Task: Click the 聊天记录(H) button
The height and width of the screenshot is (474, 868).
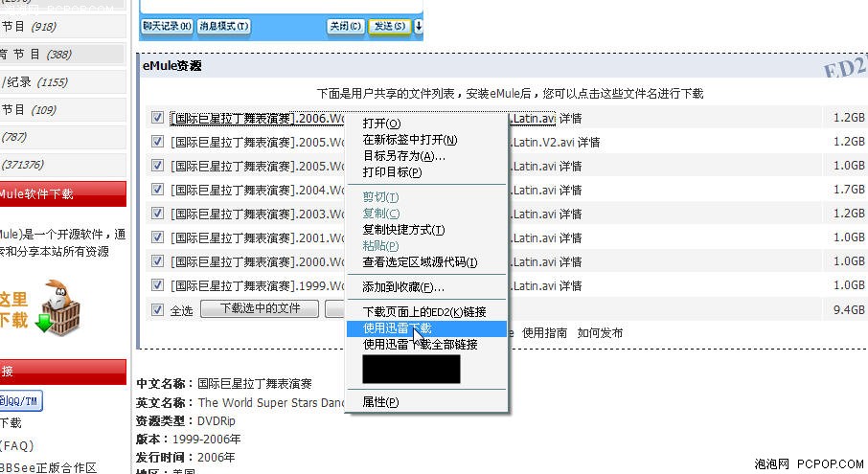Action: (167, 26)
